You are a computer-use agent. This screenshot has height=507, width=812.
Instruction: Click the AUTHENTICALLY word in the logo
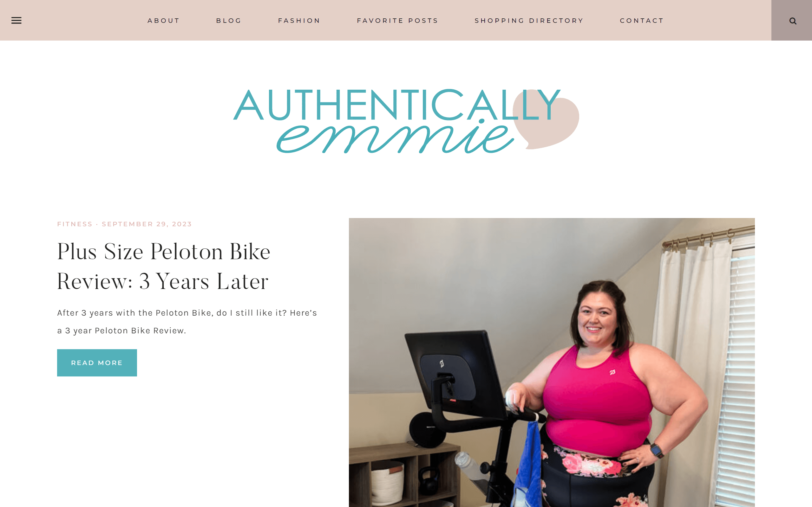click(x=396, y=105)
